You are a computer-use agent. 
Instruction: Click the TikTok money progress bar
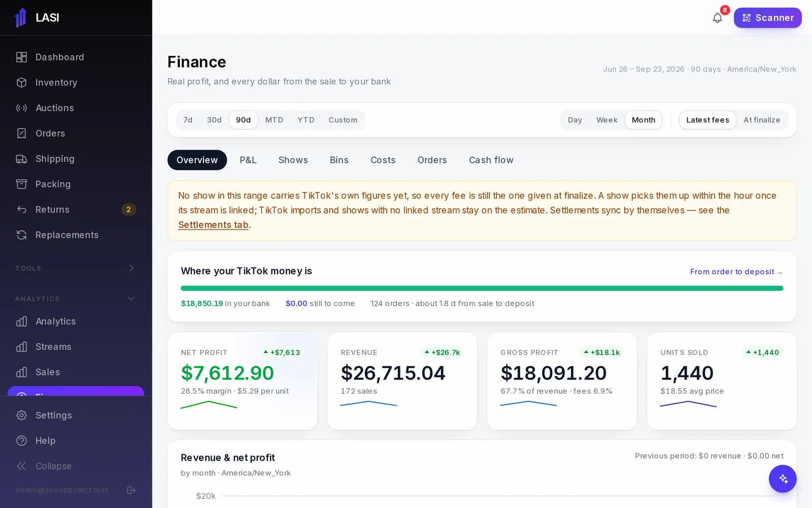click(x=482, y=289)
